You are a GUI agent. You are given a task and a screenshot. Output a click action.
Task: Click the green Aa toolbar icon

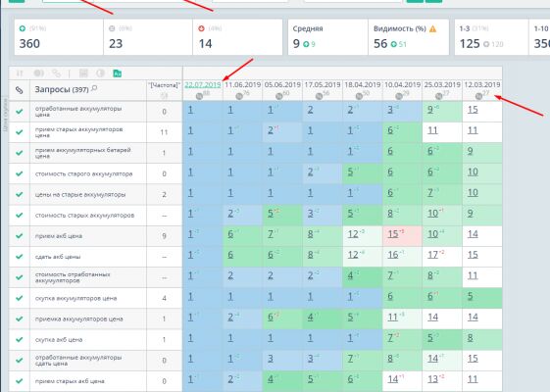[117, 73]
